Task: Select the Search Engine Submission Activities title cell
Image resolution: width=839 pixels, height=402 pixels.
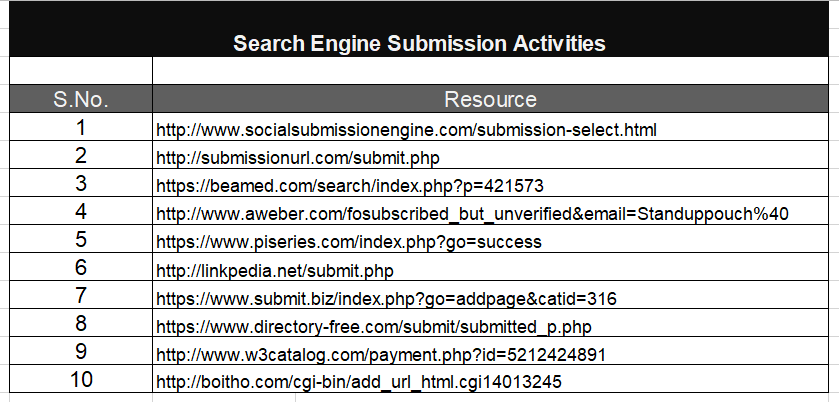Action: (x=419, y=29)
